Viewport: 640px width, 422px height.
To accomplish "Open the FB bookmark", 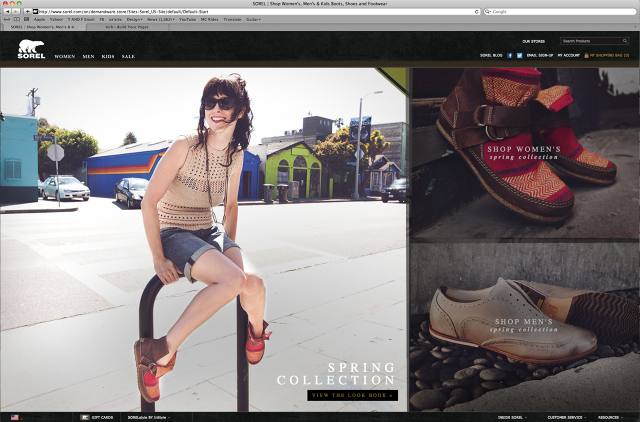I will click(102, 19).
